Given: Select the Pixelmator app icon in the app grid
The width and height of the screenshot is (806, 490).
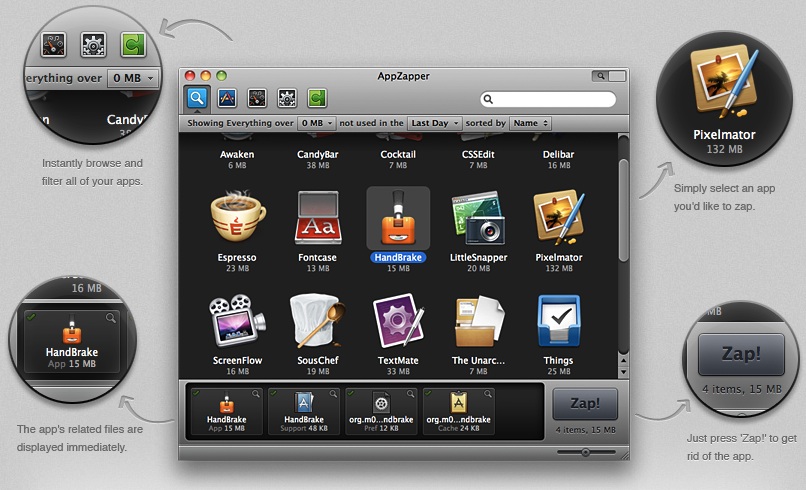Looking at the screenshot, I should (559, 217).
